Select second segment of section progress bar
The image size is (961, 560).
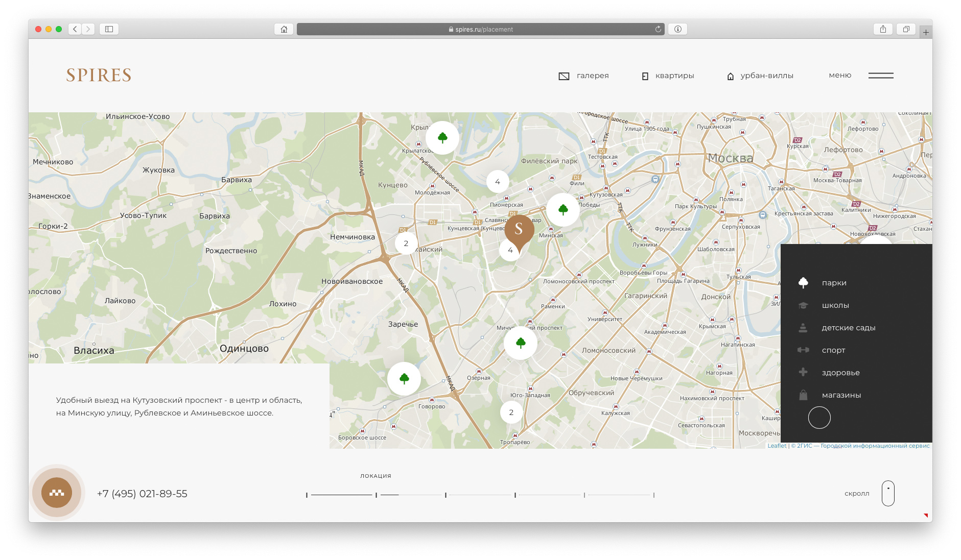(x=411, y=495)
